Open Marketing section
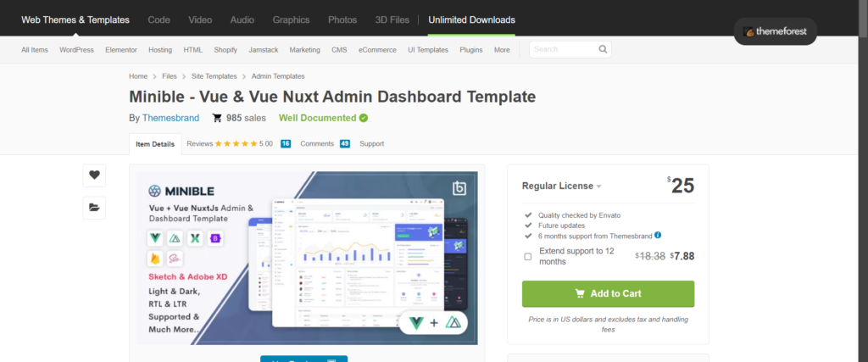 pos(304,50)
